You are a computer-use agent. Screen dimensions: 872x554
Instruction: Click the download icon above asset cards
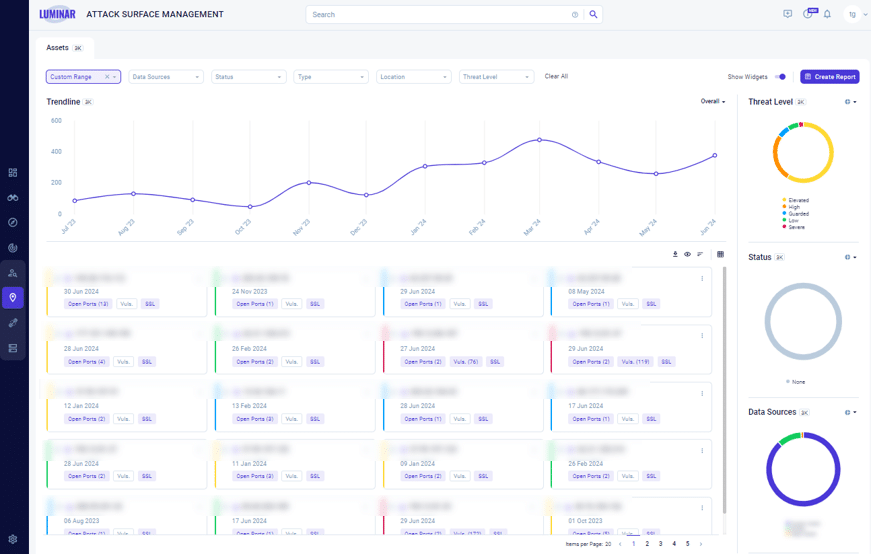click(675, 254)
